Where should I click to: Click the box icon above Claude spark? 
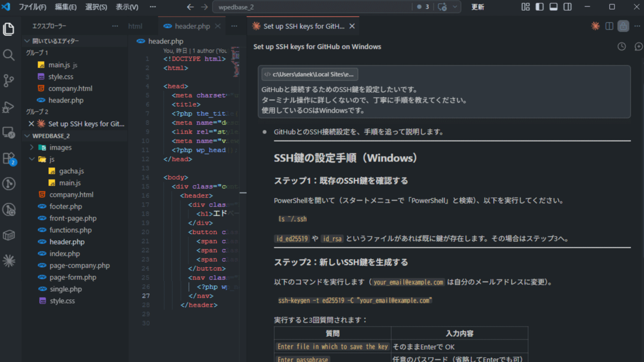tap(9, 235)
